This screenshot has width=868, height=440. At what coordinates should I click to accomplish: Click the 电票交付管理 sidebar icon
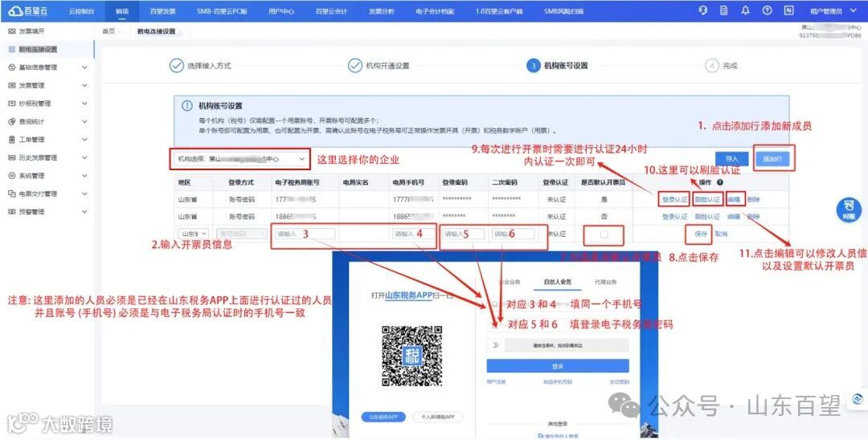point(11,194)
